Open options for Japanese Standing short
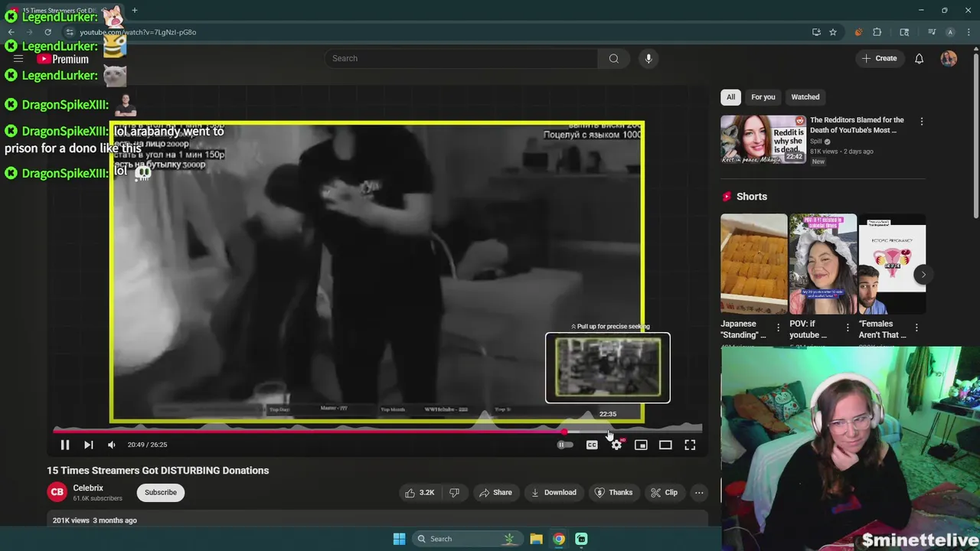Viewport: 980px width, 551px height. [x=778, y=328]
